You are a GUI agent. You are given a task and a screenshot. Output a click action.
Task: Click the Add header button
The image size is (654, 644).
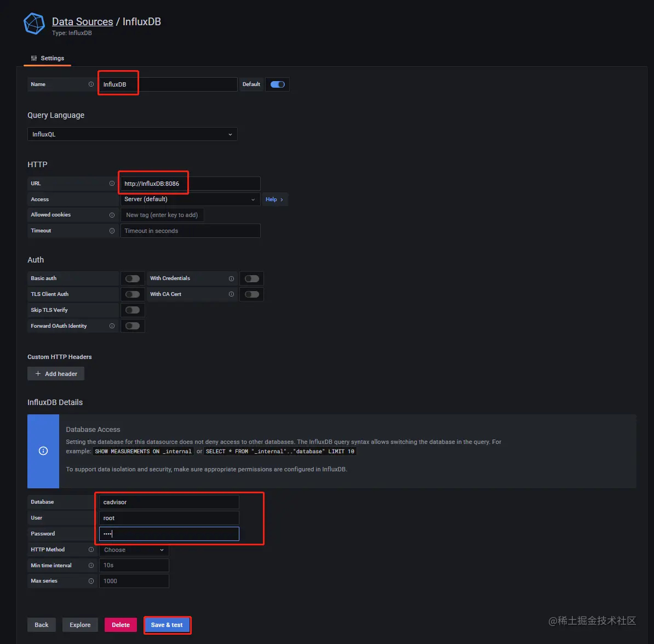[x=56, y=374]
